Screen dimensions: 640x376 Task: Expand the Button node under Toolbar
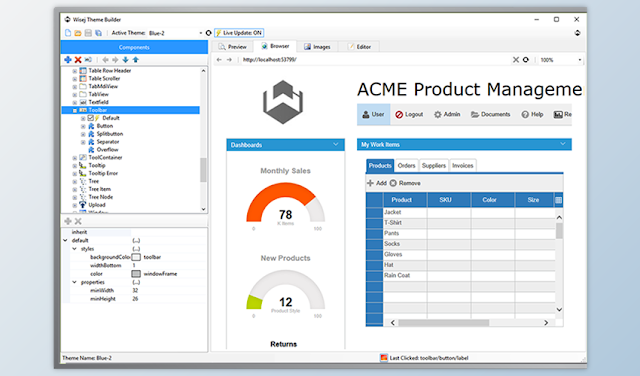point(83,126)
